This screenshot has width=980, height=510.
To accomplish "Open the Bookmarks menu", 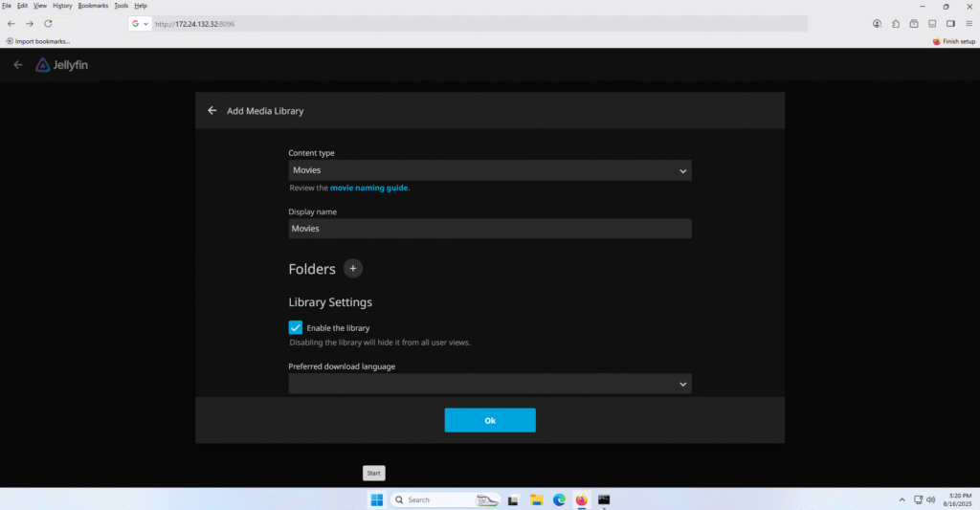I will click(x=93, y=6).
